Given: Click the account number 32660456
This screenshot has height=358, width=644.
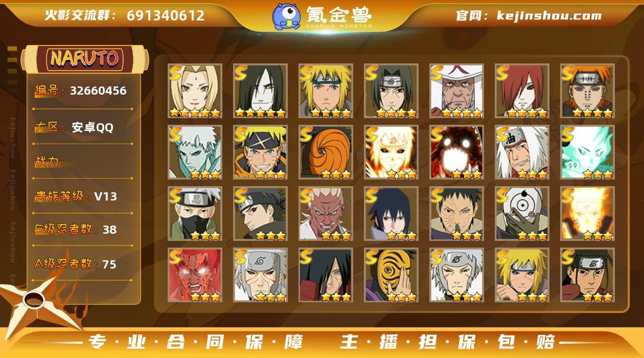Looking at the screenshot, I should pos(98,91).
